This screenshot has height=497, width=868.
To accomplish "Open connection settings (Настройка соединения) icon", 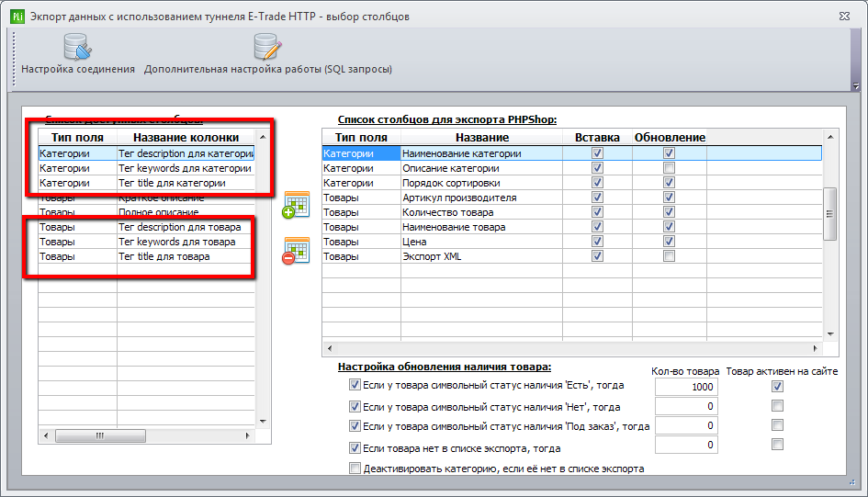I will tap(77, 47).
